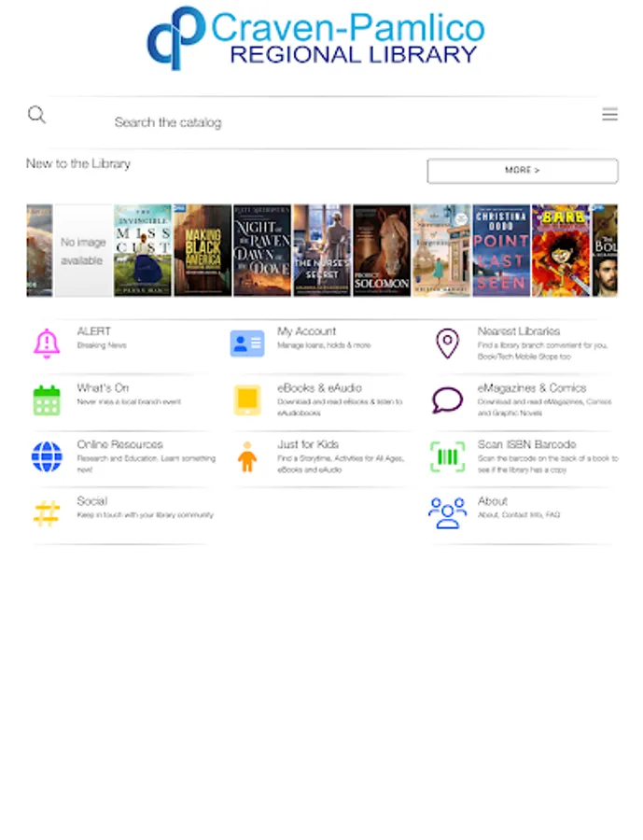643x840 pixels.
Task: Open the Eiffel Tower bookshop book cover
Action: (x=441, y=250)
